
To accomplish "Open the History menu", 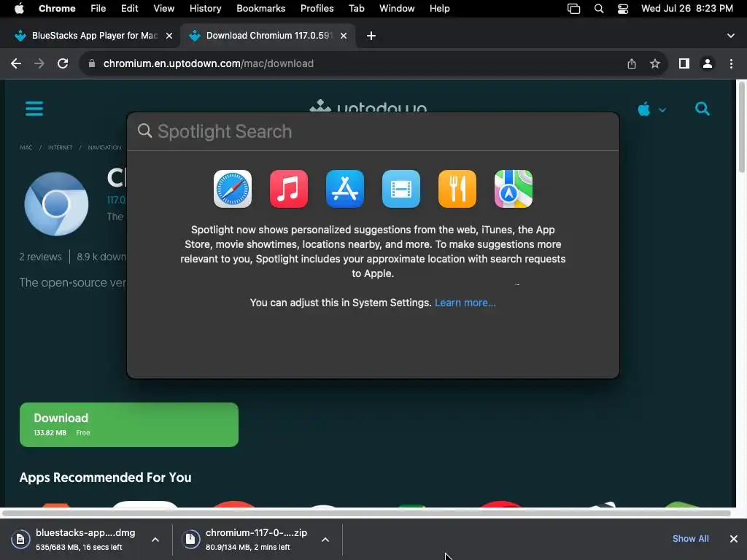I will click(x=205, y=9).
